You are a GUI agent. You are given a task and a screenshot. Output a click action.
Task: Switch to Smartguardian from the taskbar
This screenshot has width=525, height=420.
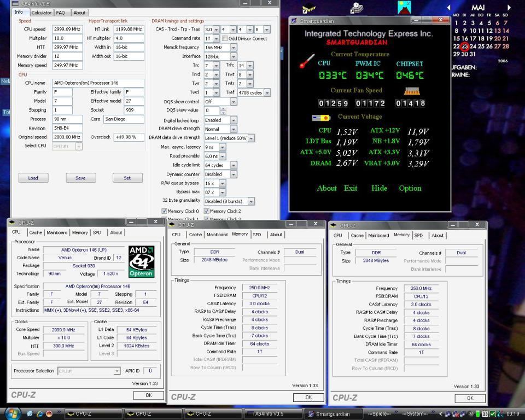pos(333,414)
